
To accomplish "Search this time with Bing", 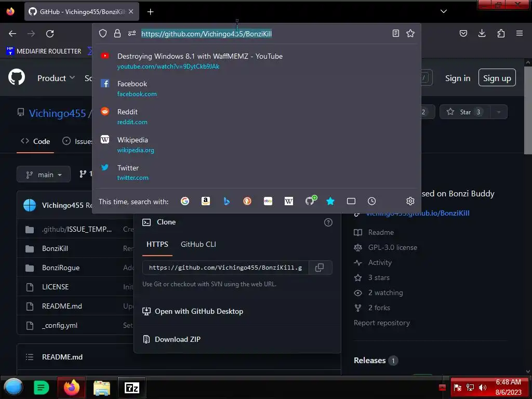I will coord(227,201).
